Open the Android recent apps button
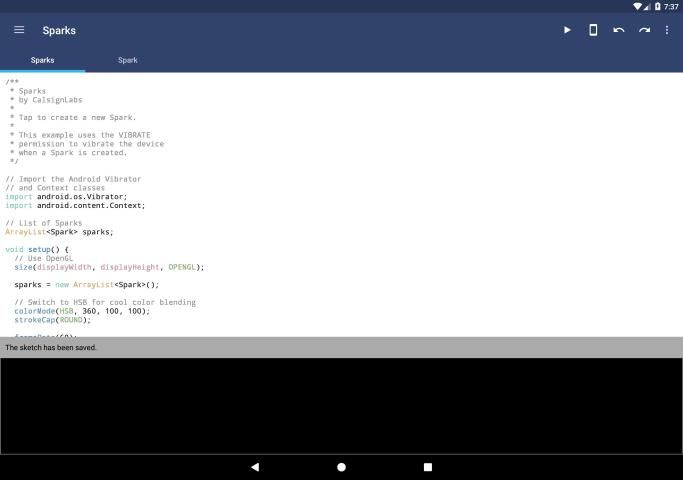Screen dimensions: 683x480 point(428,467)
